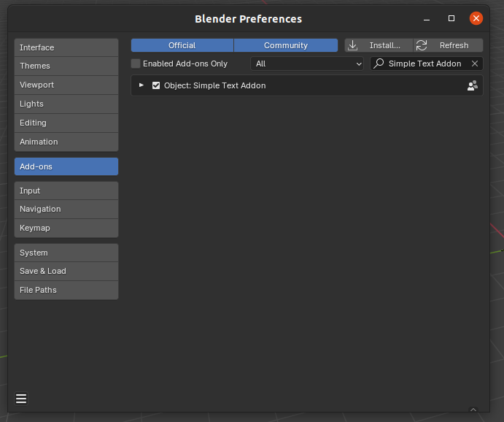504x422 pixels.
Task: Click the community users icon on addon row
Action: click(473, 85)
